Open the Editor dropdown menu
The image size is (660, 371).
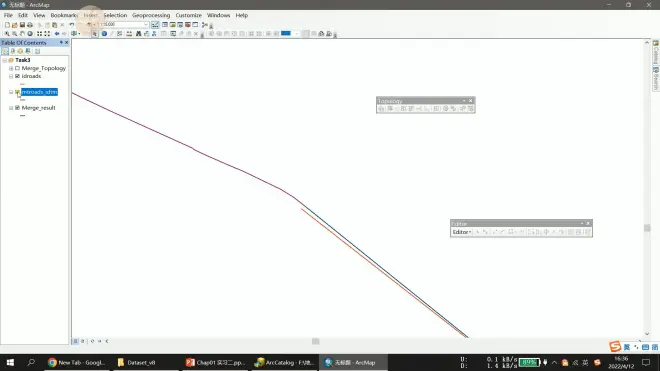(x=462, y=232)
